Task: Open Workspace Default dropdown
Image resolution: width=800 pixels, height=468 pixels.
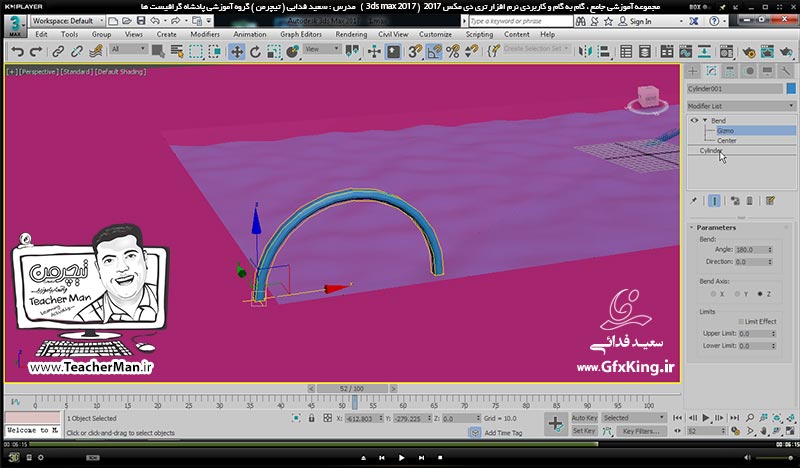Action: (67, 21)
